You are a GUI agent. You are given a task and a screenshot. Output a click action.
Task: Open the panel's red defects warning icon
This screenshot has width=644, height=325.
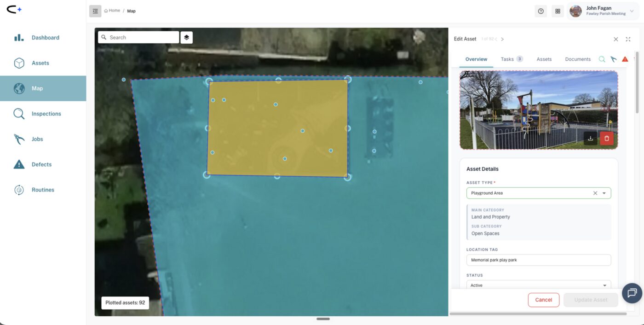625,59
